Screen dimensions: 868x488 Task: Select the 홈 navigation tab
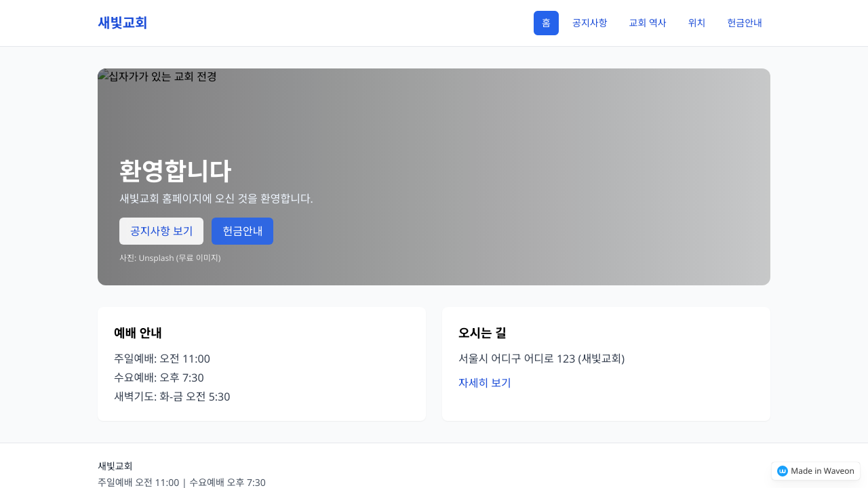[546, 23]
